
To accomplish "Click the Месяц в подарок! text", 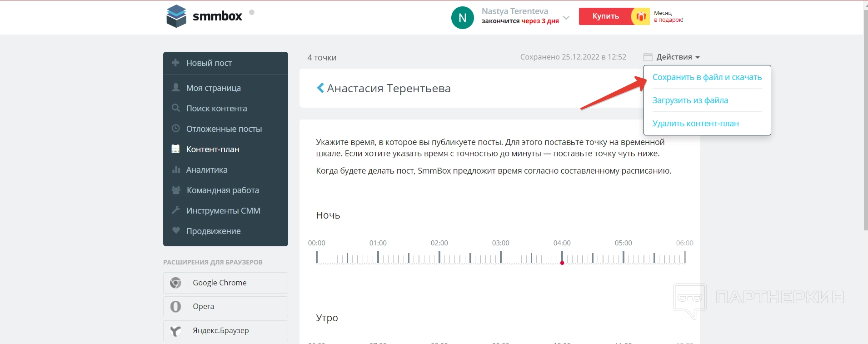I will (x=668, y=16).
